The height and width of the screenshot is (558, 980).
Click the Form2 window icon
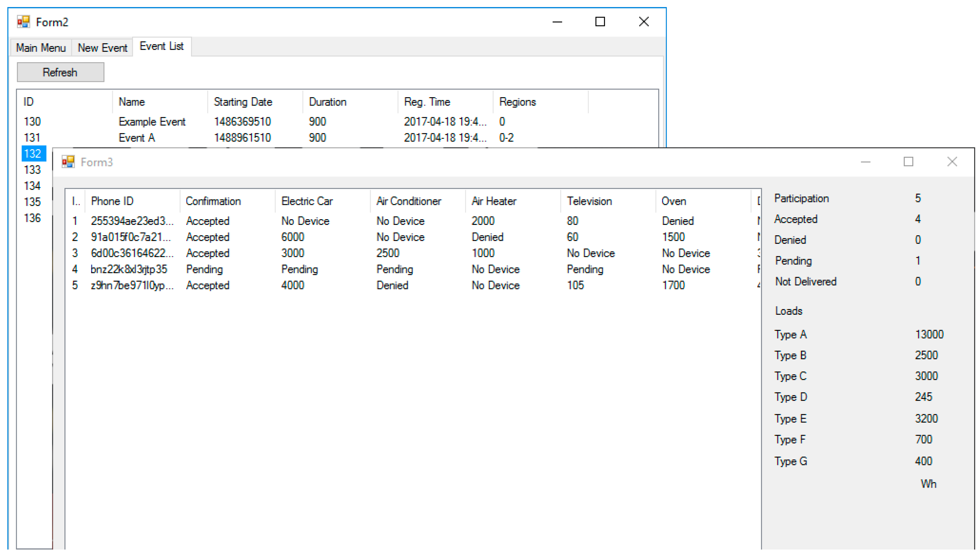[23, 22]
